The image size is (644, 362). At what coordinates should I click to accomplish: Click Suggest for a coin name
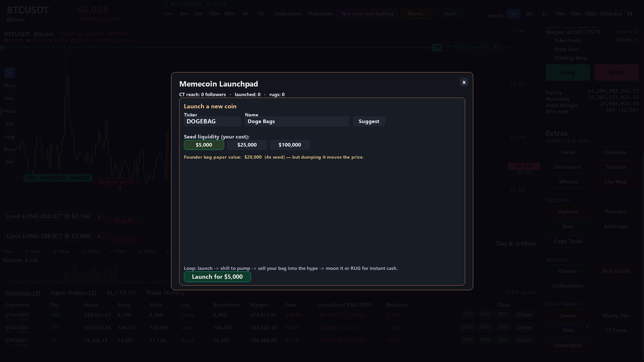(x=369, y=121)
